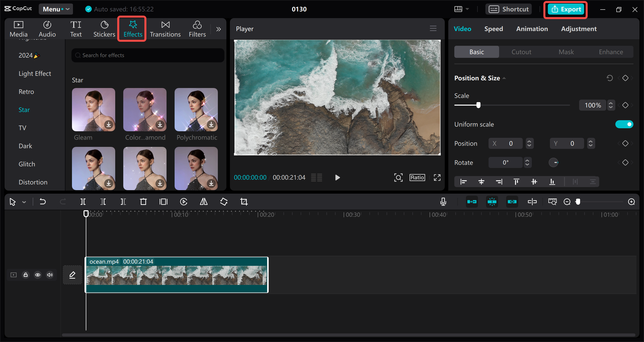The width and height of the screenshot is (644, 342).
Task: Select the Gleam effect thumbnail
Action: 93,110
